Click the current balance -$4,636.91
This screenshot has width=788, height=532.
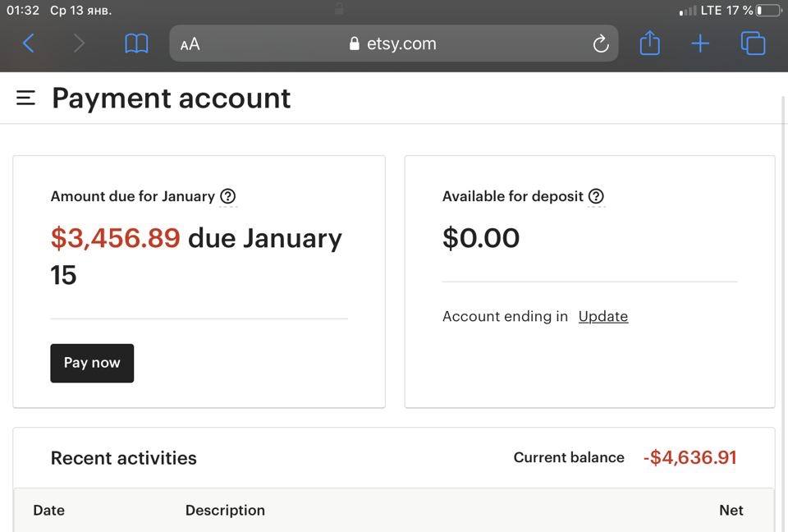690,457
